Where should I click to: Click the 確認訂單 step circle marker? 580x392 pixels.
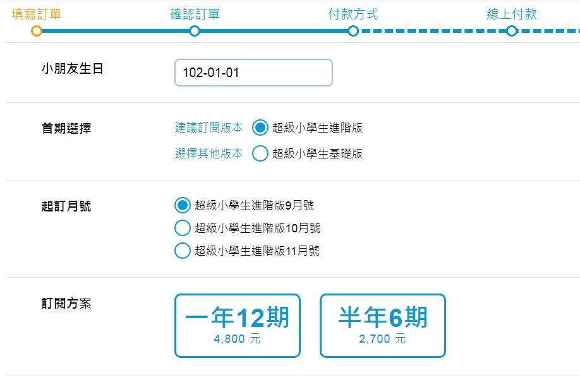pyautogui.click(x=195, y=31)
